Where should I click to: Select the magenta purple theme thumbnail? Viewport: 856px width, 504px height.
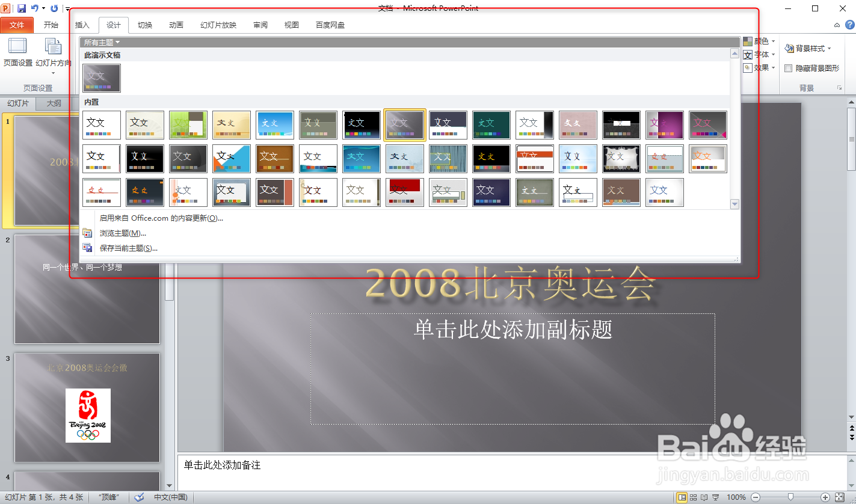click(665, 125)
